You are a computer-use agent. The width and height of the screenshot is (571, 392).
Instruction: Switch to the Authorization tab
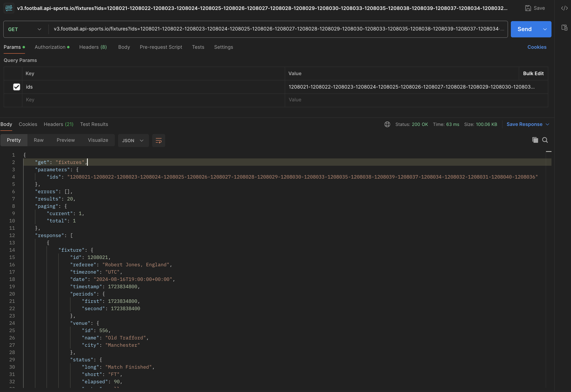pyautogui.click(x=52, y=47)
